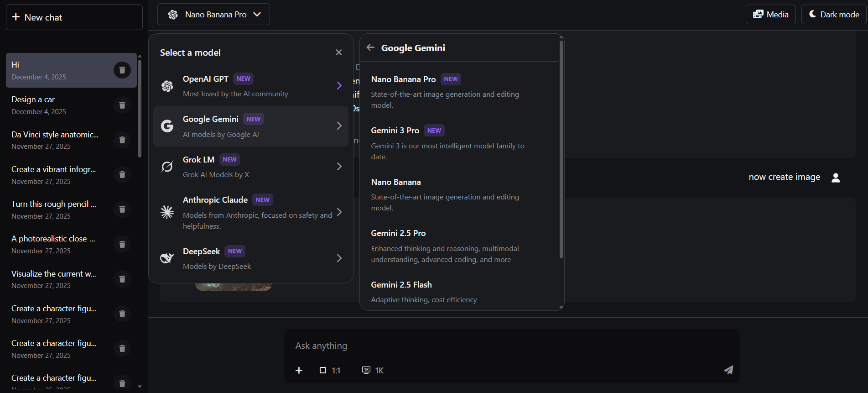Open the "Turn this rough pencil" chat
Image resolution: width=868 pixels, height=393 pixels.
(x=71, y=210)
